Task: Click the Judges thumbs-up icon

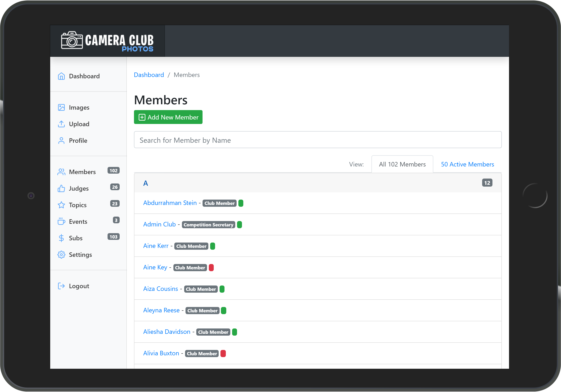Action: click(x=61, y=188)
